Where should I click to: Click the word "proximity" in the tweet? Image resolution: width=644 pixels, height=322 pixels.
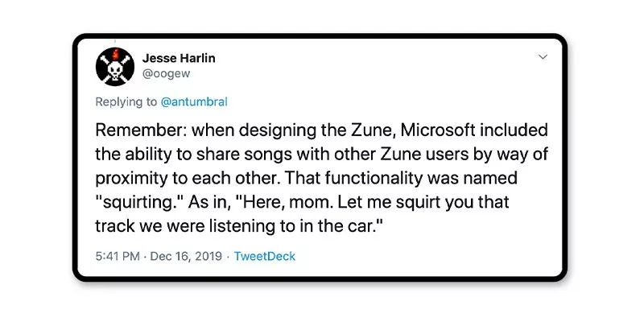pos(130,176)
